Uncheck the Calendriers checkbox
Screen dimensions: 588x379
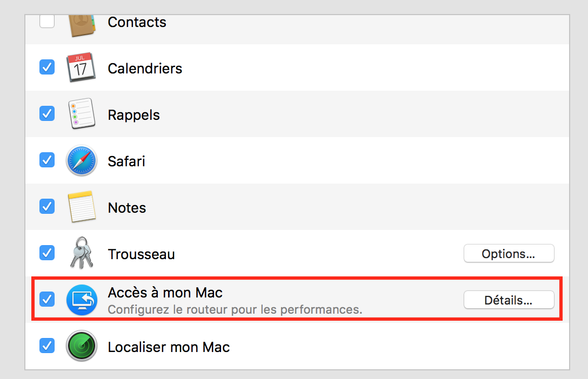tap(47, 67)
